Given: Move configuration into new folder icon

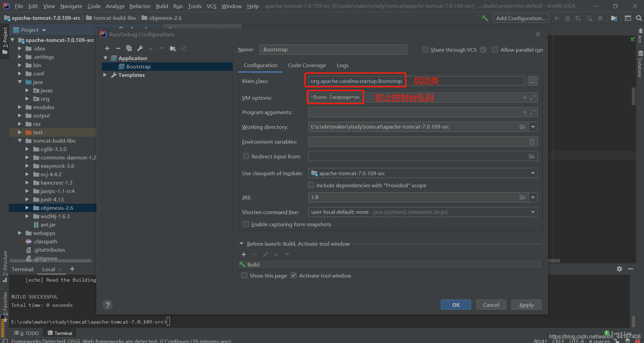Looking at the screenshot, I should tap(173, 49).
